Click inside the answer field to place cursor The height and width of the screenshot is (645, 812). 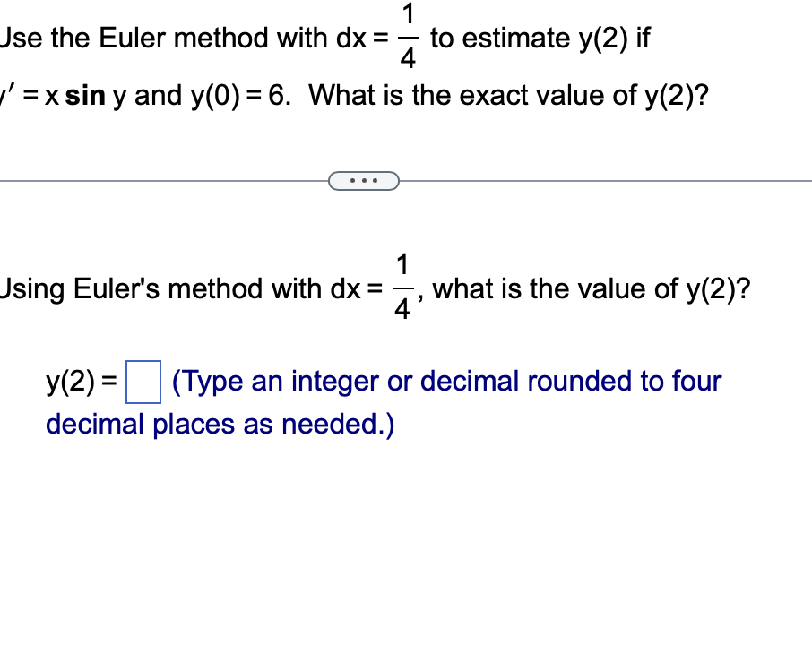[143, 381]
